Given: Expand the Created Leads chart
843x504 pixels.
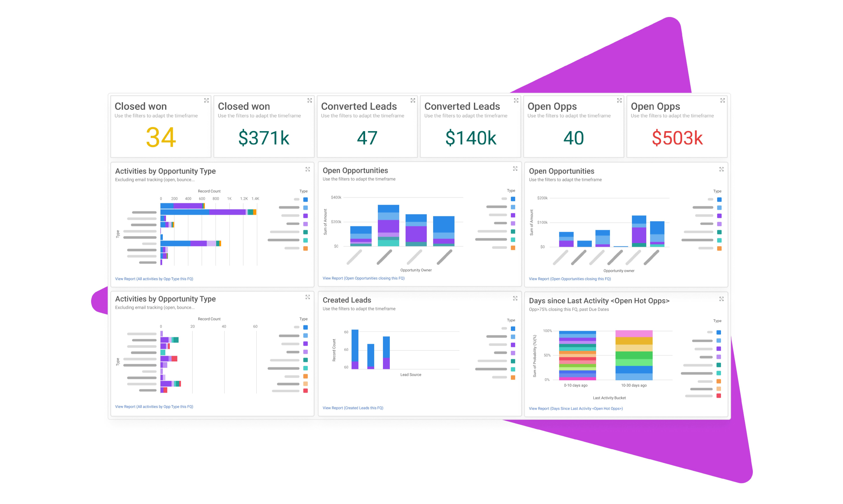Looking at the screenshot, I should (x=515, y=298).
